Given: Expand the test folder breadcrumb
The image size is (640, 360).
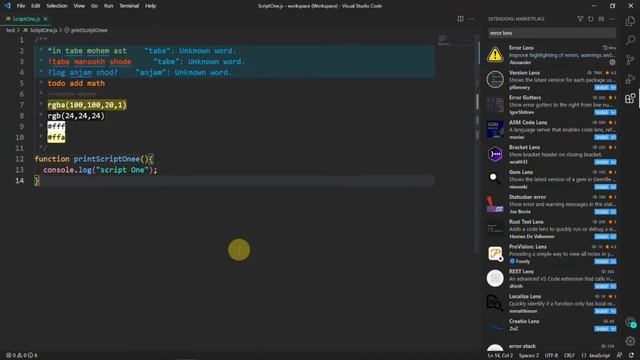Looking at the screenshot, I should coord(10,30).
